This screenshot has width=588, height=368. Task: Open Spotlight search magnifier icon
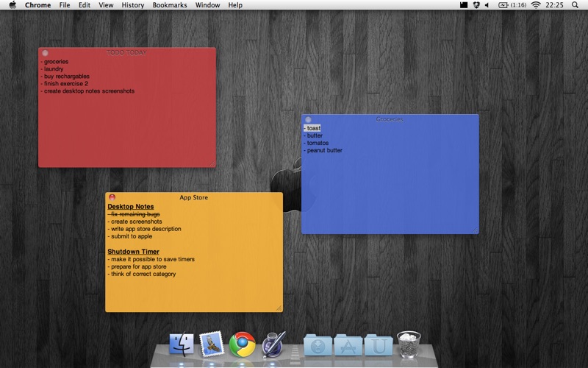(x=578, y=5)
